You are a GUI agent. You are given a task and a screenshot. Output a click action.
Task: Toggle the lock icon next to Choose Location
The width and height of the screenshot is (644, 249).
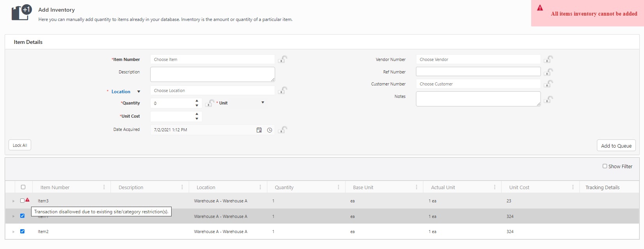[x=283, y=91]
